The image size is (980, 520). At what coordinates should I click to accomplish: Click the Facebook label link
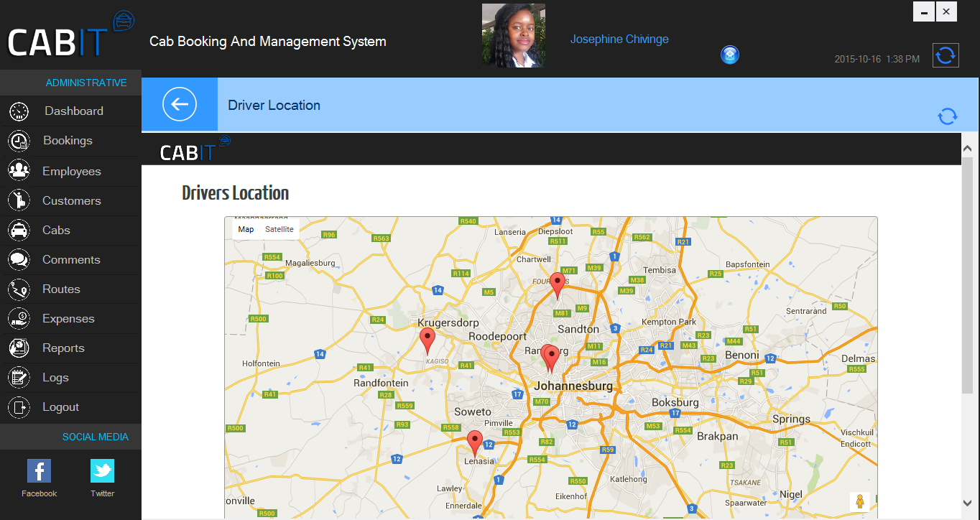[39, 493]
